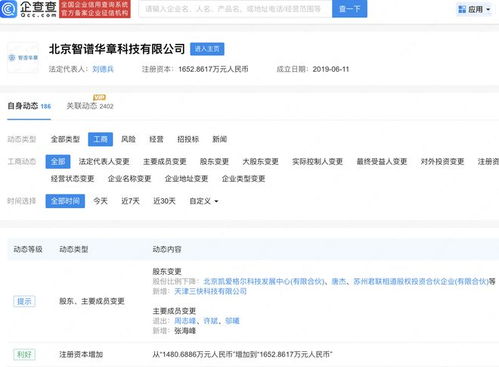Click 动态等级 column header
This screenshot has width=499, height=367.
click(x=28, y=249)
